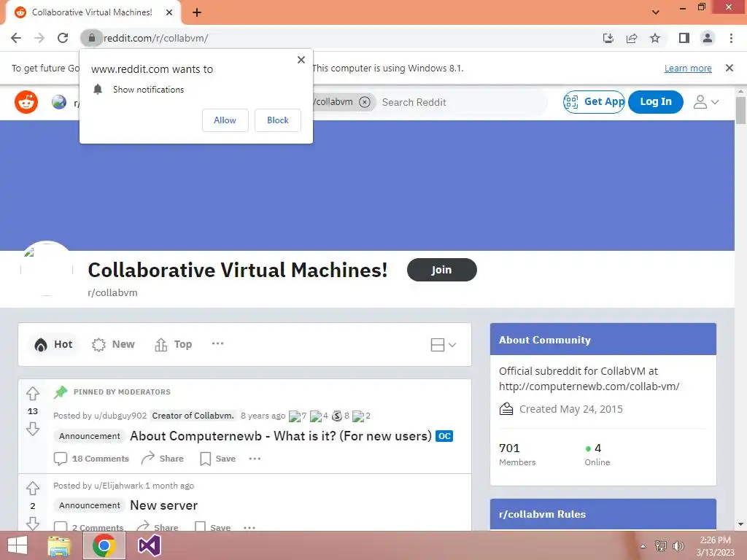Click the Announcement flair on Computernewb post

tap(90, 436)
